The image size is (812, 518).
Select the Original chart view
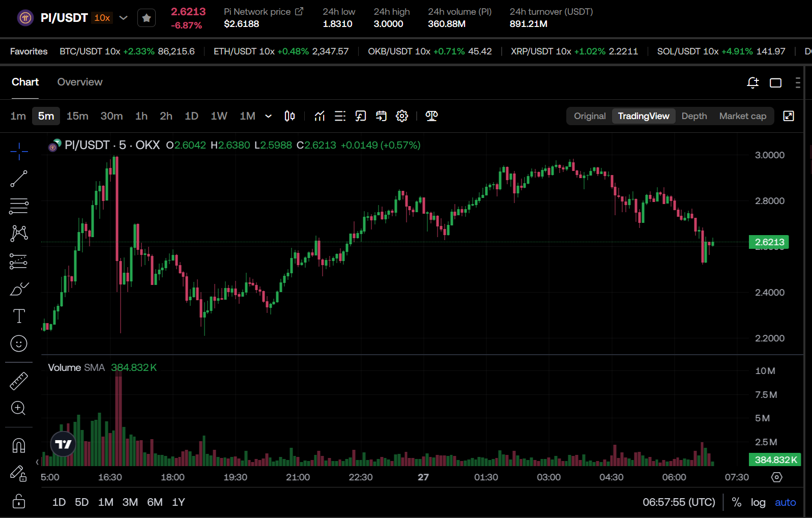(590, 116)
